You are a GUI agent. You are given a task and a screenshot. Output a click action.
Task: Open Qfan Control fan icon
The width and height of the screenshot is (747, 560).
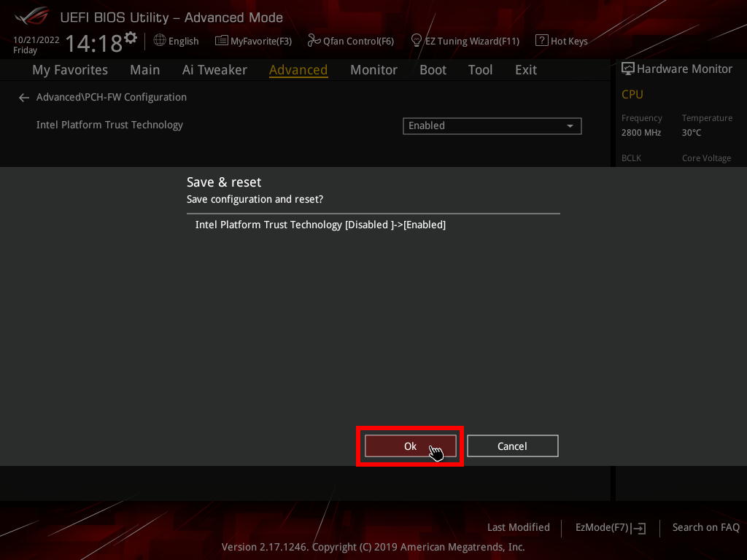point(314,41)
